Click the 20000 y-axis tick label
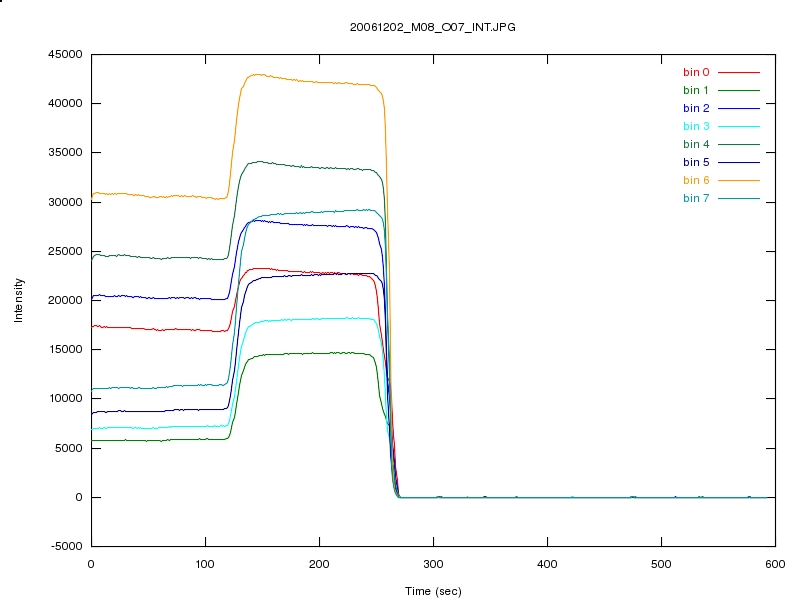This screenshot has width=800, height=600. [x=65, y=300]
